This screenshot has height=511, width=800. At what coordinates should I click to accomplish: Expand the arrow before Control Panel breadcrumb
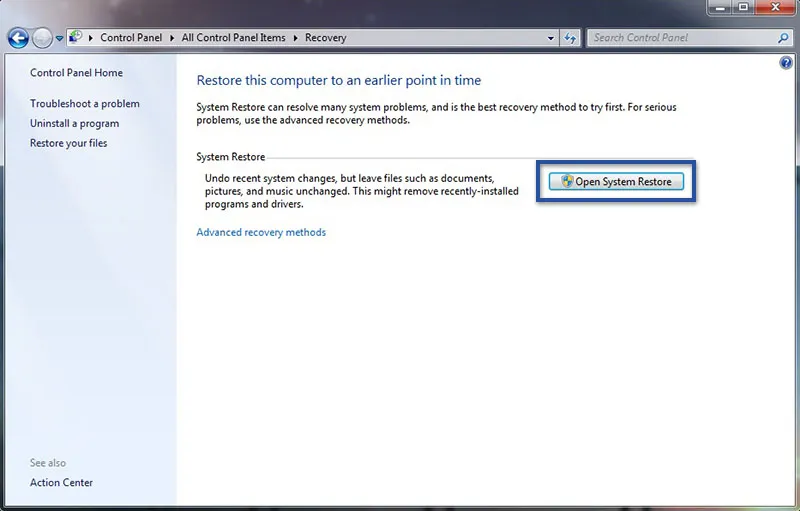coord(90,38)
